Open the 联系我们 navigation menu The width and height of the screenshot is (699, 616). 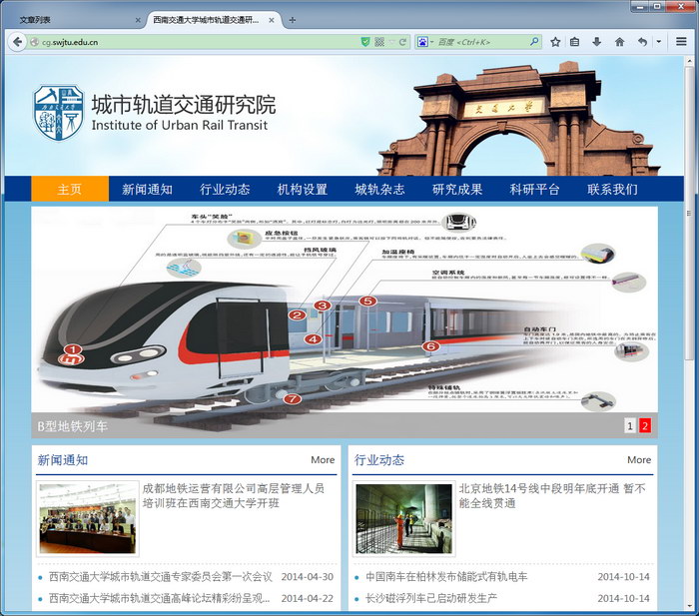click(612, 189)
